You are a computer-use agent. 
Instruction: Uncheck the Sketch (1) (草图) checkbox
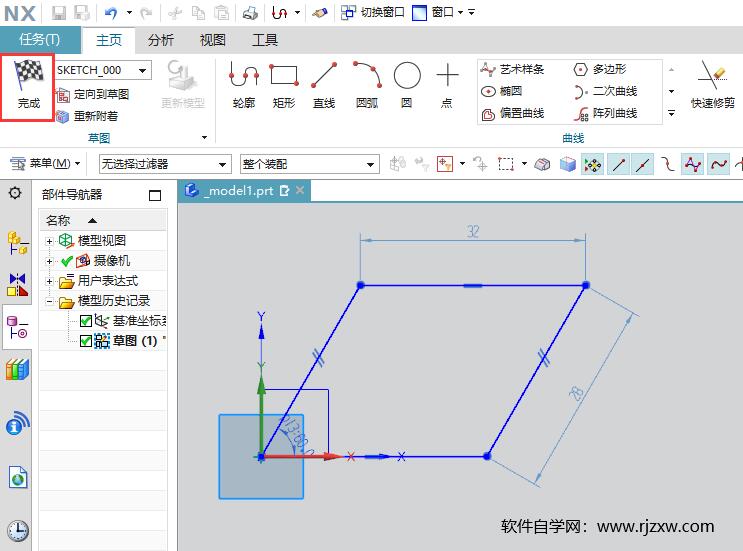86,341
